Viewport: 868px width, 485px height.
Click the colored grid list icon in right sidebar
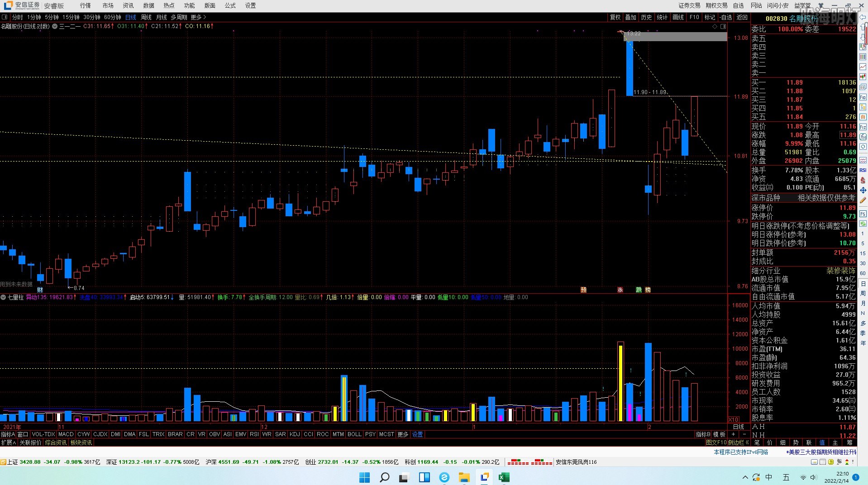863,57
